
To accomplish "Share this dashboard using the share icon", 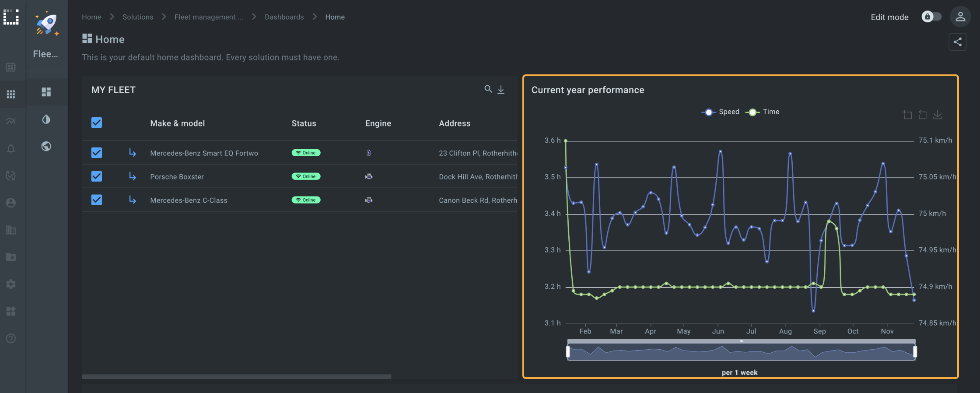I will click(957, 42).
